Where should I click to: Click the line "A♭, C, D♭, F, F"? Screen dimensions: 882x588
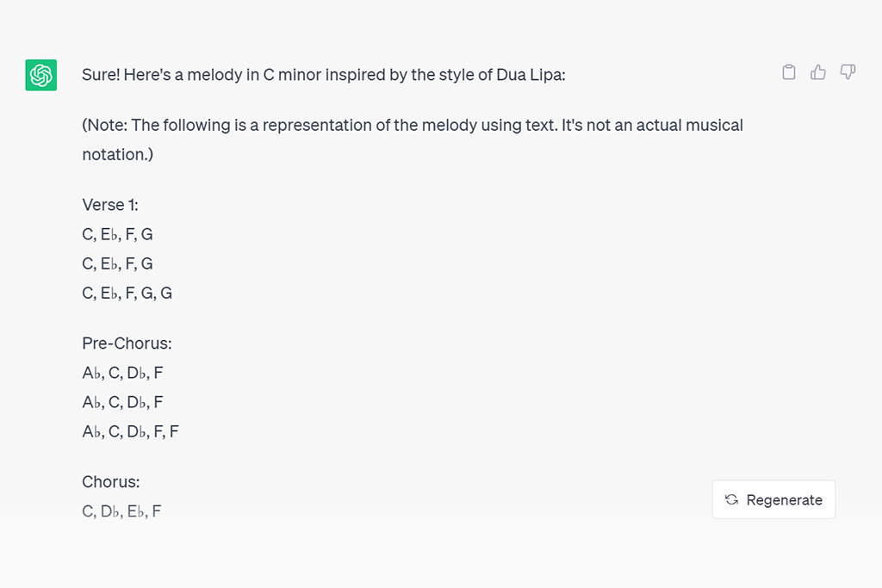[x=130, y=431]
